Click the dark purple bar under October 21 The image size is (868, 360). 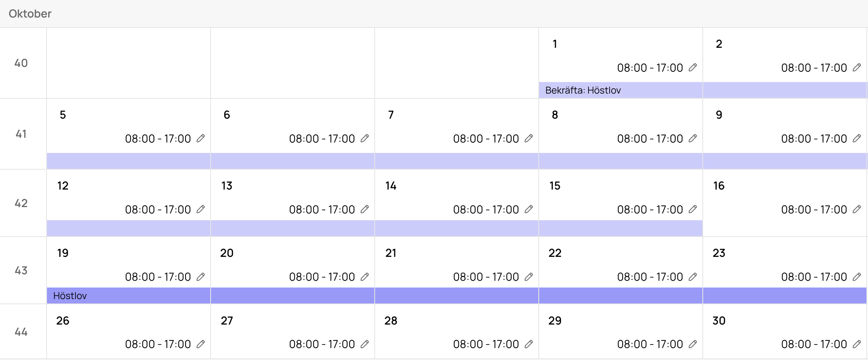(x=457, y=295)
